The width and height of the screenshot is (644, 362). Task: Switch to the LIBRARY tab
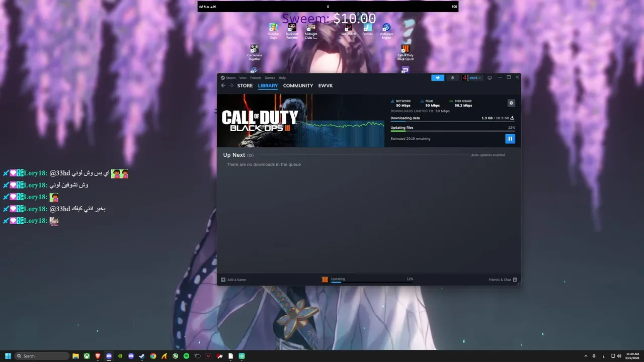click(x=268, y=85)
